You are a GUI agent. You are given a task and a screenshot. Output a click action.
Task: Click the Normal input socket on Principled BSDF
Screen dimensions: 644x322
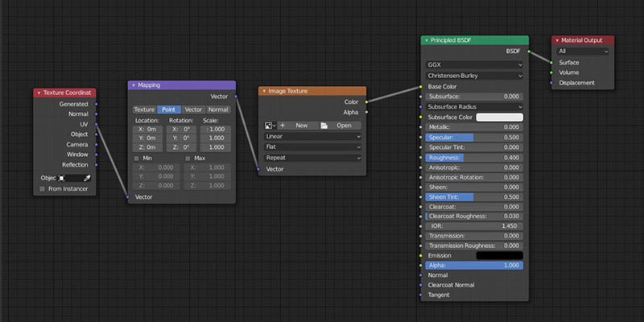click(x=420, y=275)
